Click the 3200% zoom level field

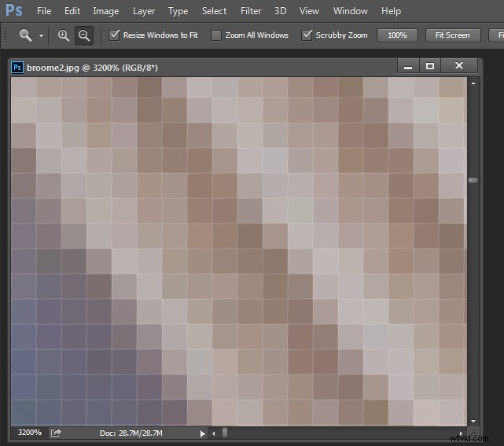29,433
